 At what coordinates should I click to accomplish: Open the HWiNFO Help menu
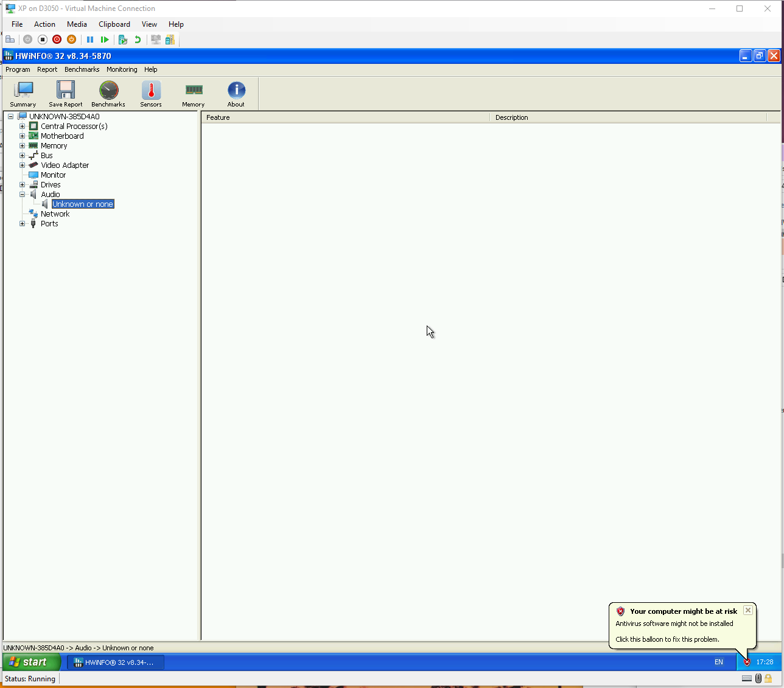[151, 69]
